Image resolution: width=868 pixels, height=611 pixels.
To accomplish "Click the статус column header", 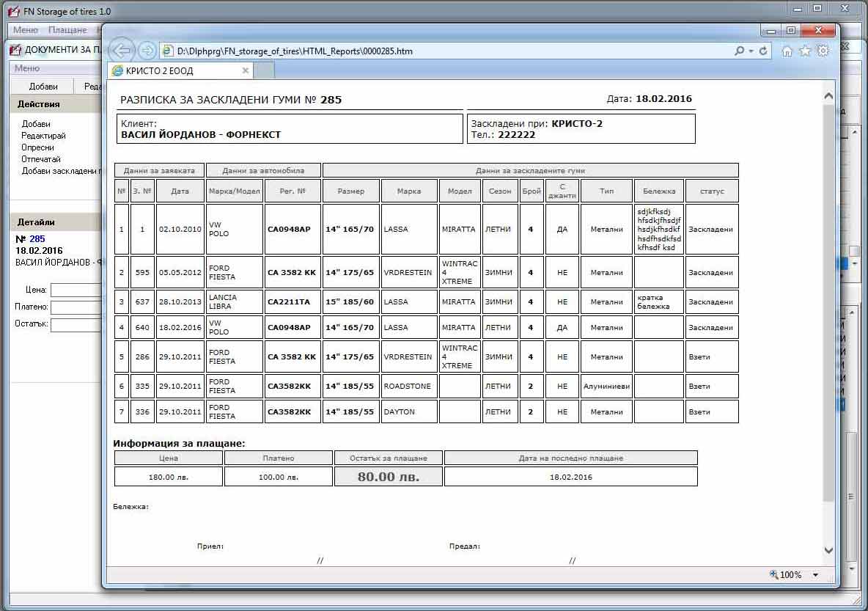I will click(x=712, y=191).
